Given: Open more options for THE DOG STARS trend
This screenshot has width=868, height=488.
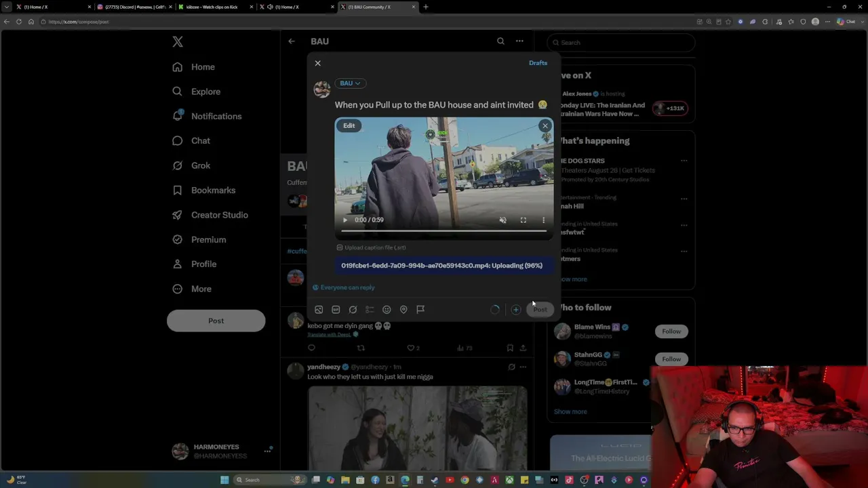Looking at the screenshot, I should point(684,161).
